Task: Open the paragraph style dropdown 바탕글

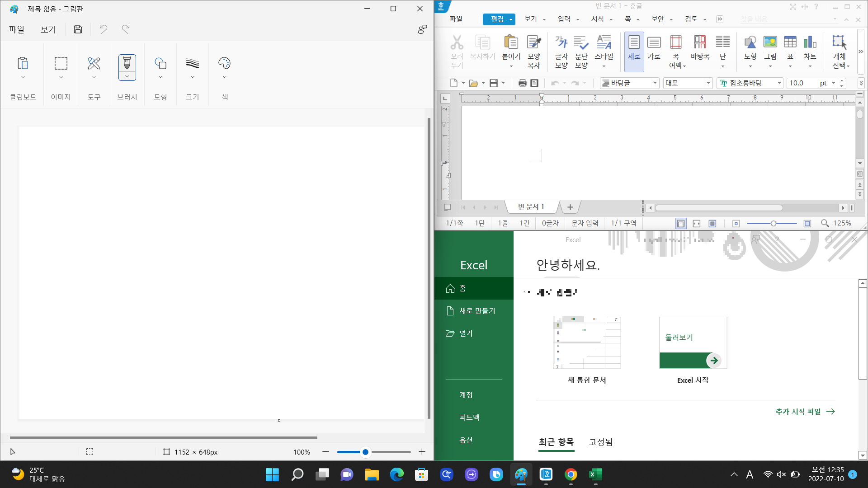Action: pyautogui.click(x=655, y=83)
